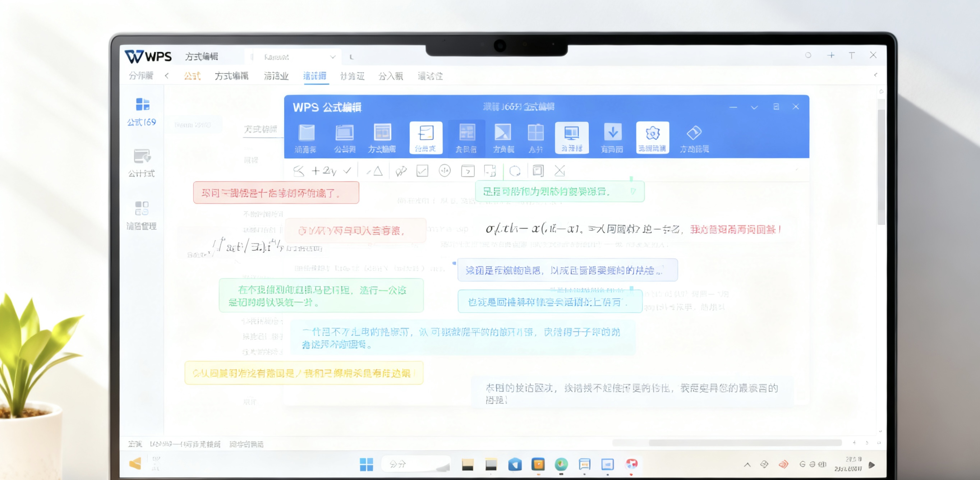Toggle the crossed-out square icon in the symbol row
This screenshot has height=480, width=980.
559,171
